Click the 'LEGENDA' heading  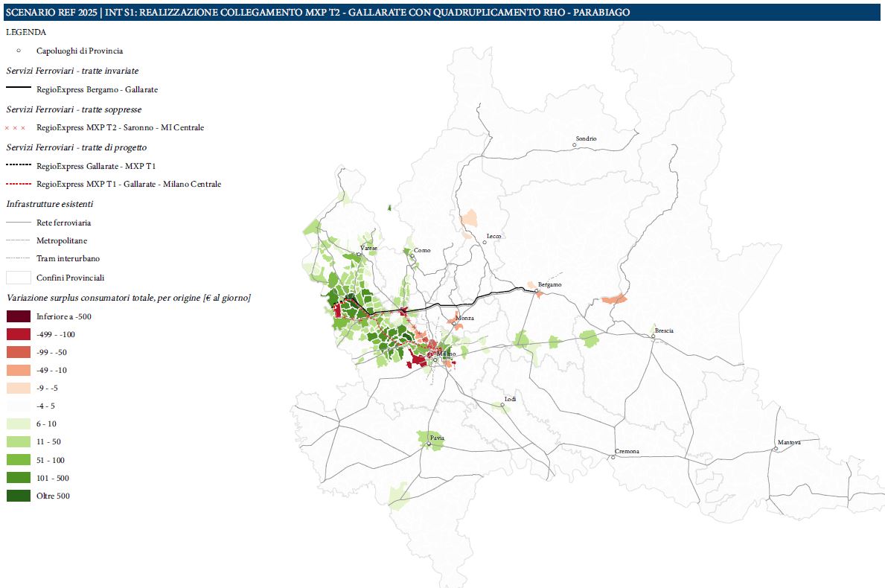click(26, 32)
